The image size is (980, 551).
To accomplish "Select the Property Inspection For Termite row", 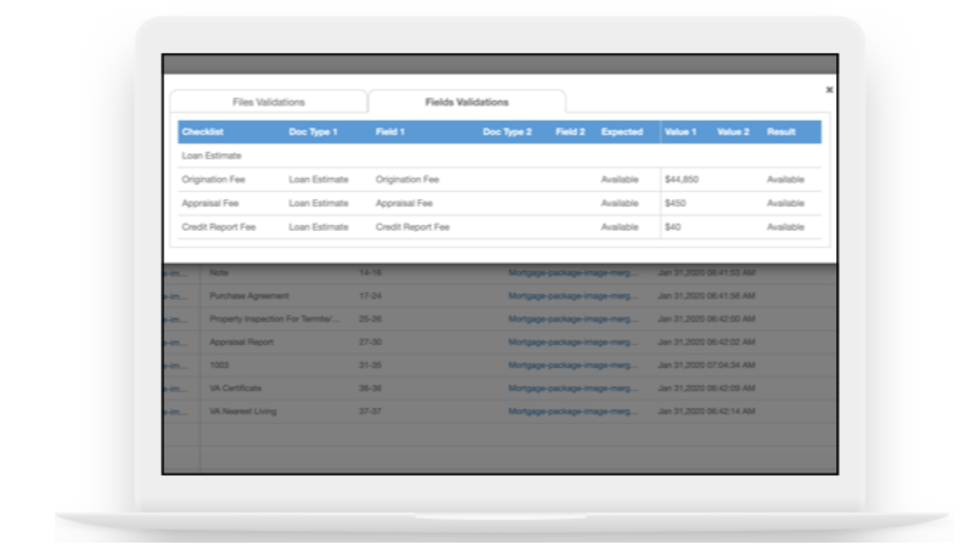I will pyautogui.click(x=500, y=319).
